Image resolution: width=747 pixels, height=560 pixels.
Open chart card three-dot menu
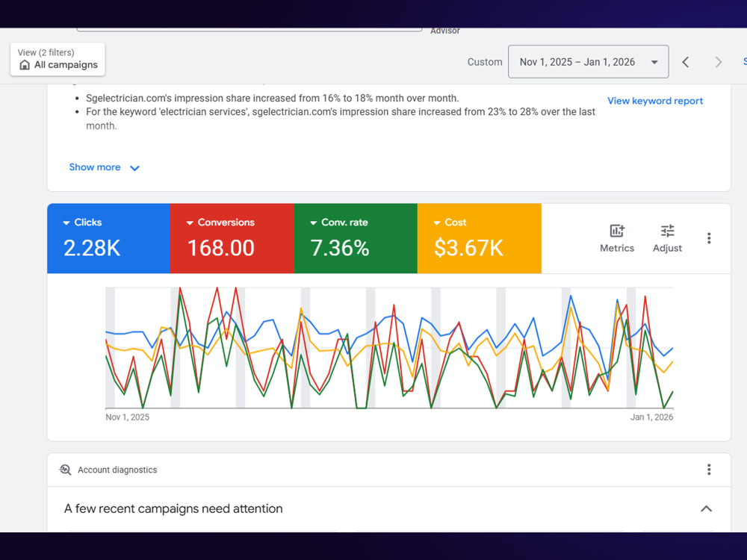pos(709,238)
